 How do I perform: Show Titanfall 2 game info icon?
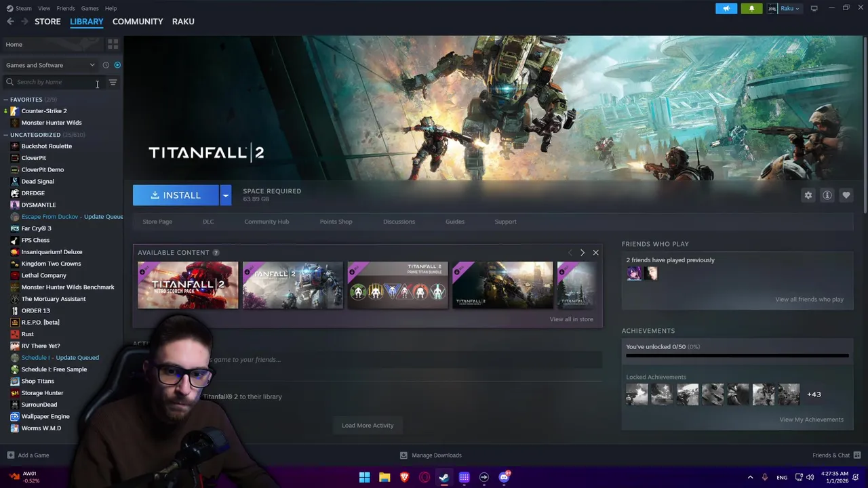tap(827, 195)
